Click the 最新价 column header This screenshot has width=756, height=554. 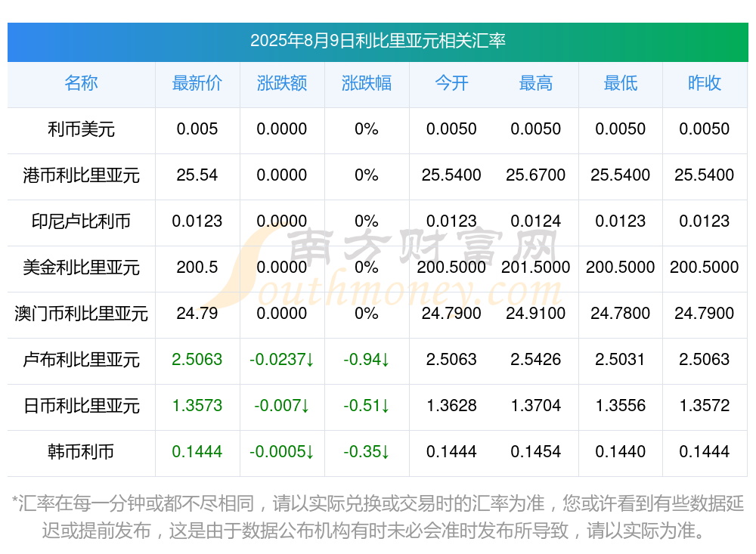point(197,83)
